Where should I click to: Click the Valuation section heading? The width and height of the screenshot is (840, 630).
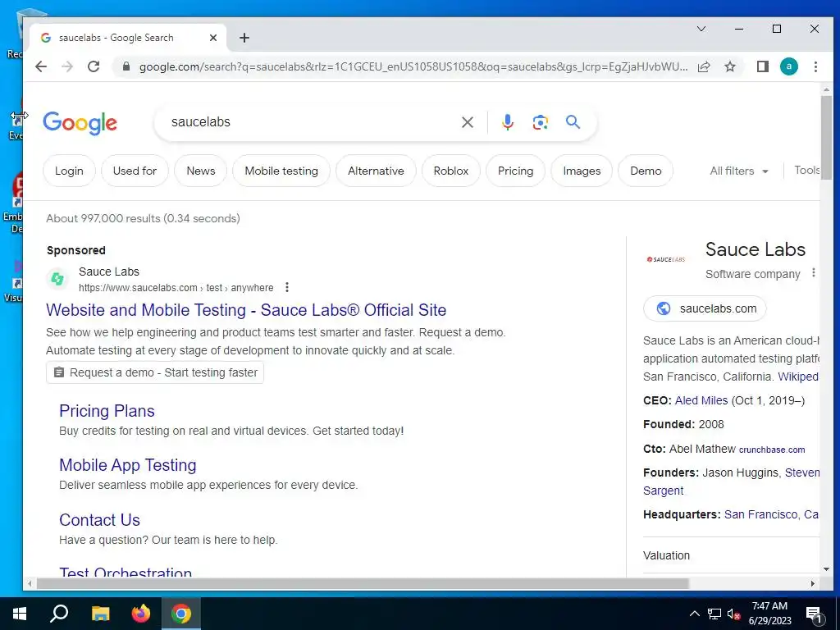pyautogui.click(x=666, y=555)
